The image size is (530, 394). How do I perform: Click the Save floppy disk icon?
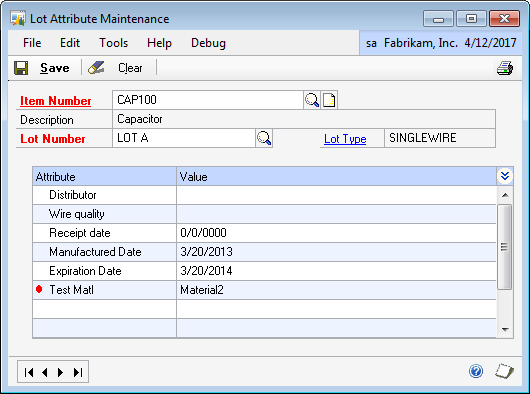pos(21,68)
